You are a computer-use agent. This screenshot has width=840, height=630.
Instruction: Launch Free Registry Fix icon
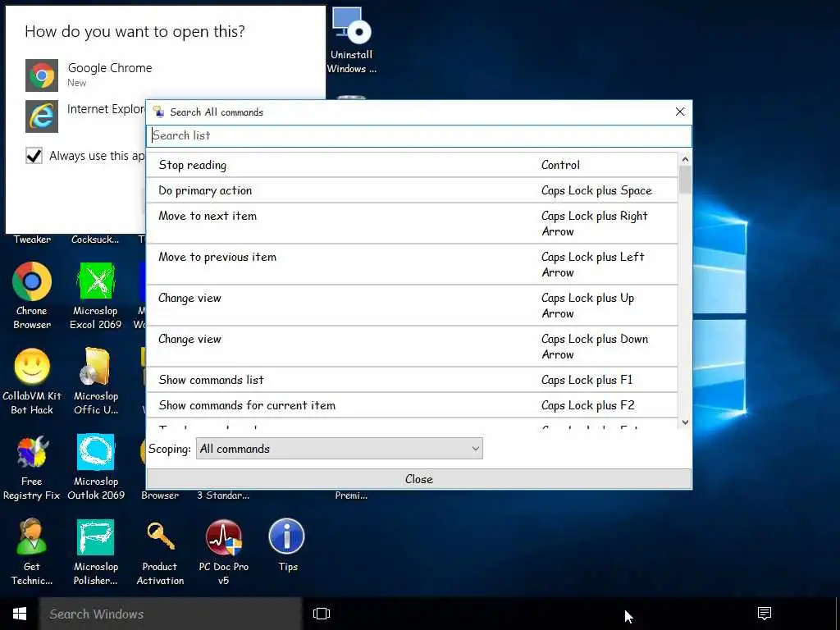pos(32,467)
